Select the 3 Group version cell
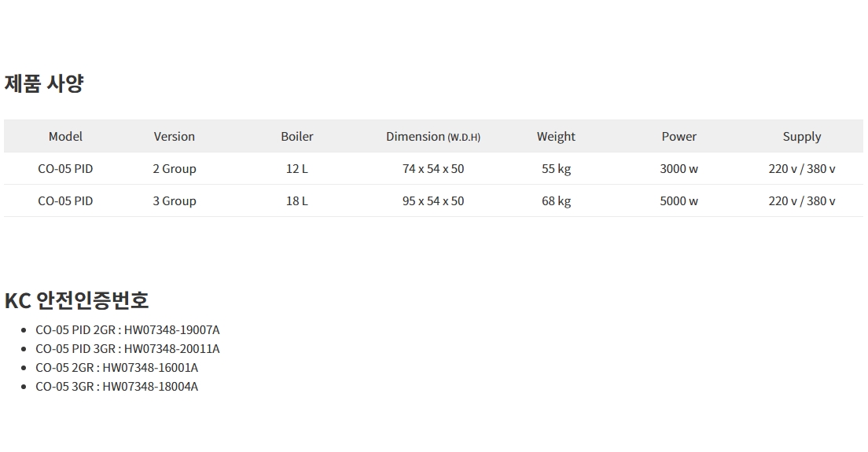The width and height of the screenshot is (868, 452). pyautogui.click(x=174, y=200)
